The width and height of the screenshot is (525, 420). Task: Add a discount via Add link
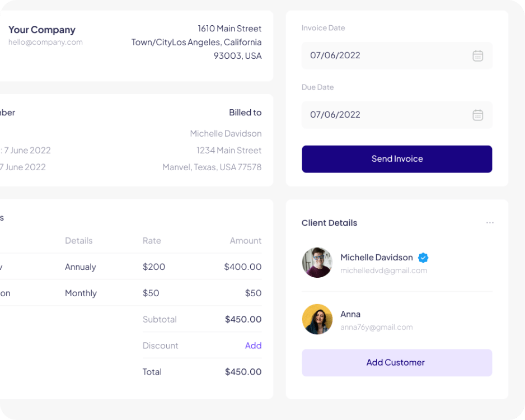click(253, 346)
